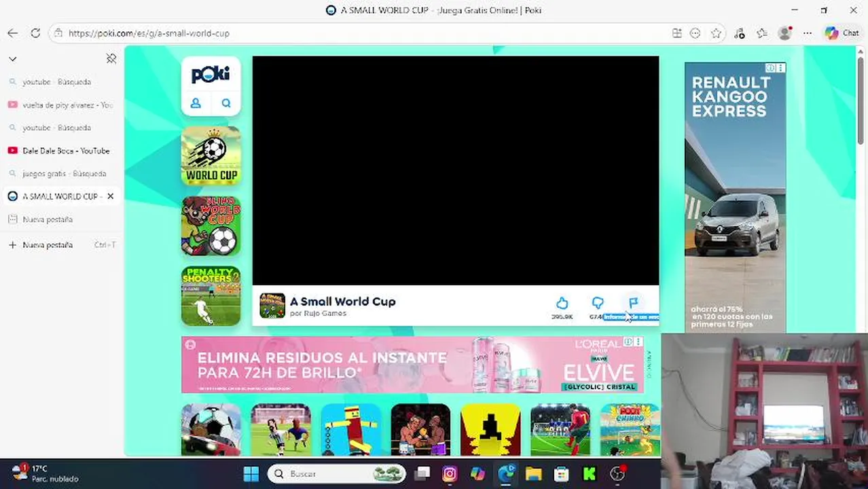This screenshot has height=489, width=868.
Task: Open the blocky yellow character game thumbnail
Action: click(x=350, y=430)
